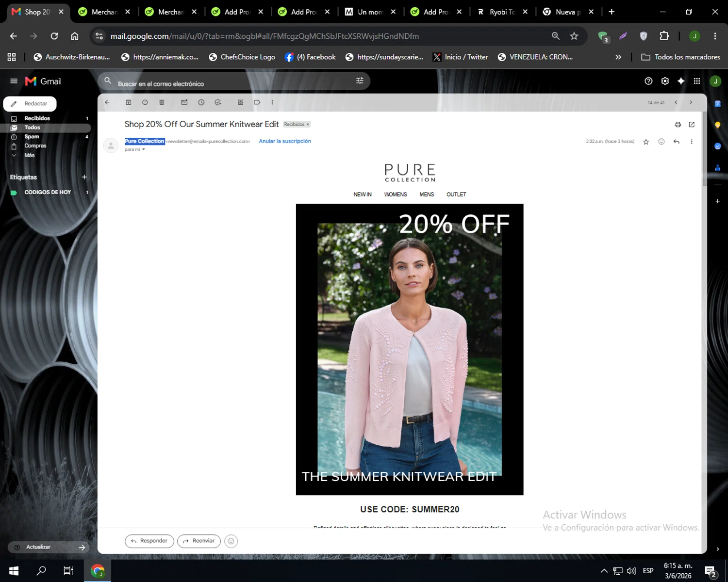Click Actualizar banner in sidebar
The width and height of the screenshot is (728, 582).
pos(49,547)
